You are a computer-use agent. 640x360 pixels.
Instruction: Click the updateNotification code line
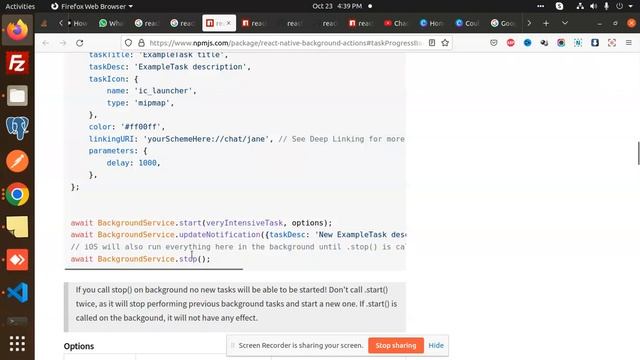click(238, 235)
